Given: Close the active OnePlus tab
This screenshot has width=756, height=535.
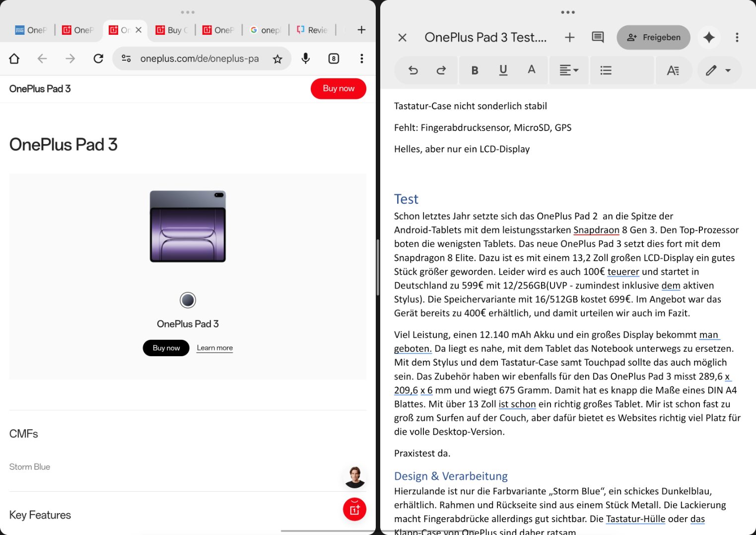Looking at the screenshot, I should pos(138,30).
